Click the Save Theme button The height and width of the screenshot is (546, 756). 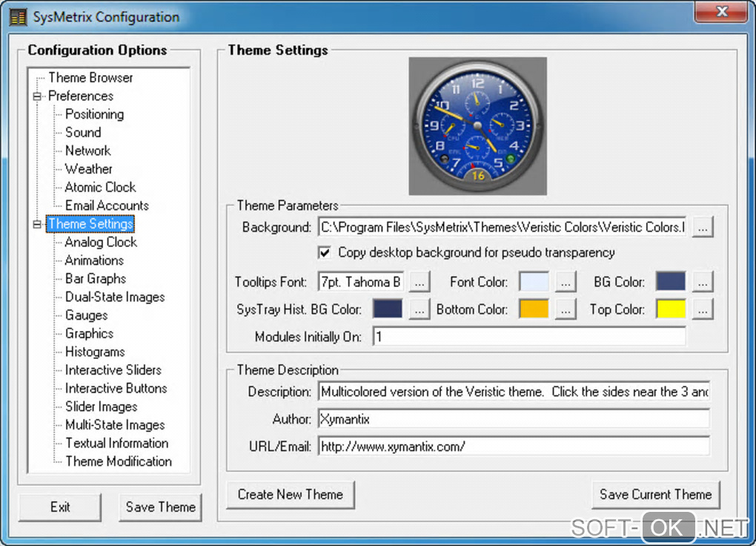tap(160, 507)
